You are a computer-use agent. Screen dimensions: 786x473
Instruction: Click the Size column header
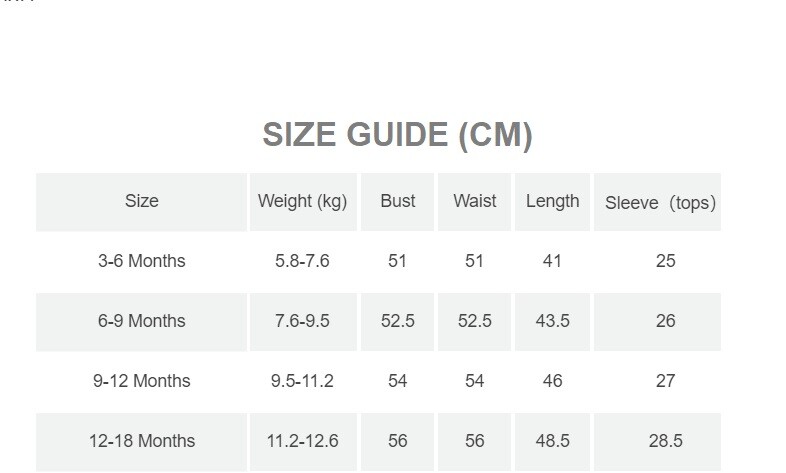[141, 201]
